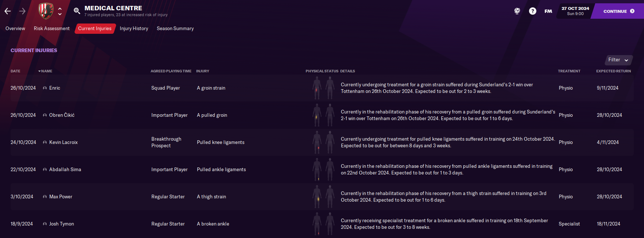Viewport: 644px width, 238px height.
Task: Sort table by Name column
Action: (46, 71)
